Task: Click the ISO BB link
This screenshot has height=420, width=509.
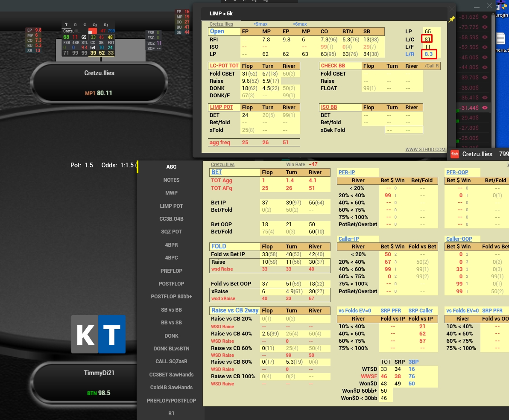Action: pos(329,107)
